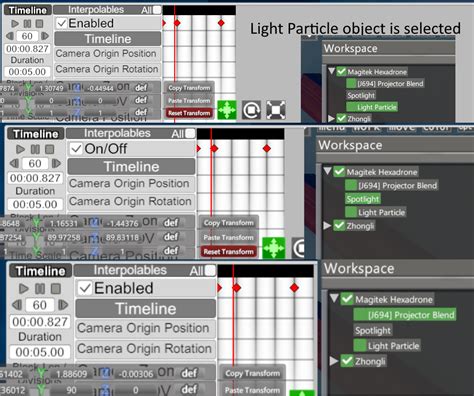Click Copy Transform in middle screenshot
Viewport: 474px width, 396px height.
point(229,223)
